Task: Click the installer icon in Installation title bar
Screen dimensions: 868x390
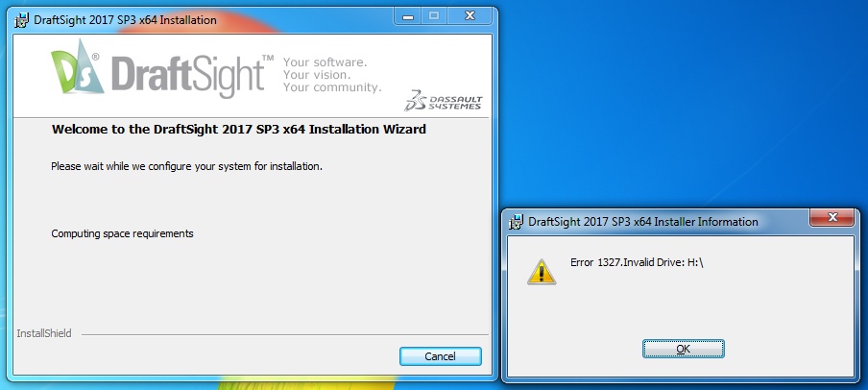Action: 21,20
